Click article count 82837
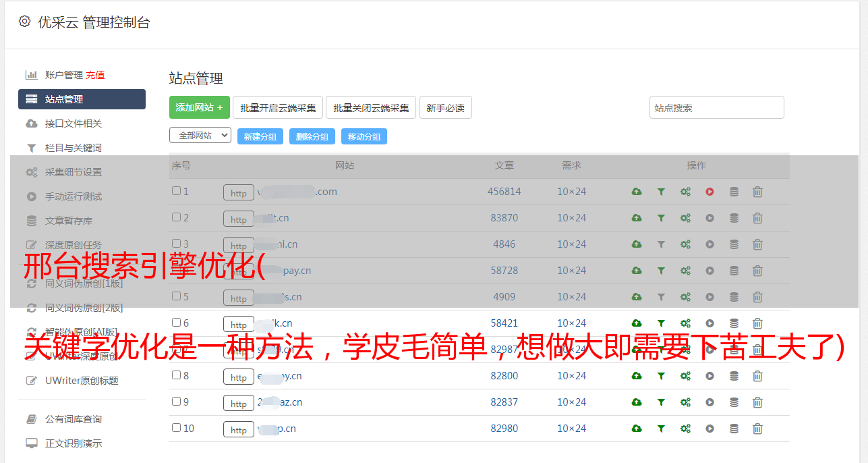 [504, 402]
